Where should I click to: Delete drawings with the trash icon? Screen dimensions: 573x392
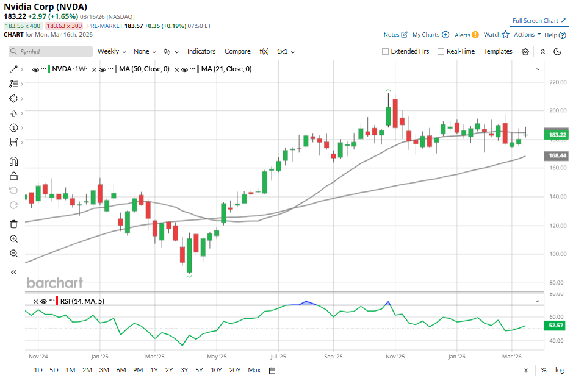(13, 224)
